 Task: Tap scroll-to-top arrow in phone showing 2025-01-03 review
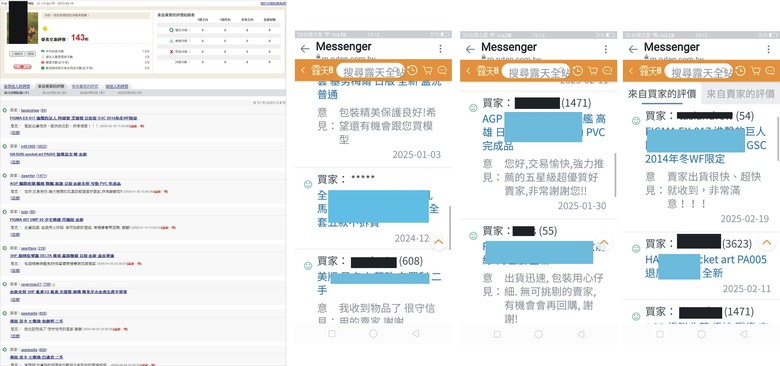click(x=438, y=241)
